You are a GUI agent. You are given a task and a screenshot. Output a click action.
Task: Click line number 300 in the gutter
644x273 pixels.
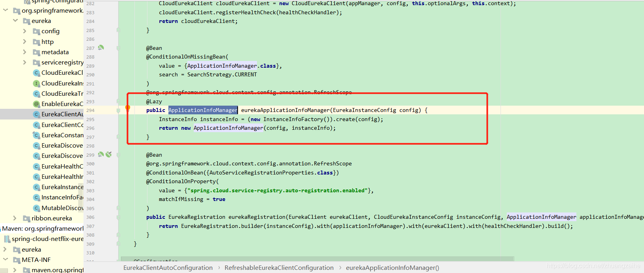point(91,164)
